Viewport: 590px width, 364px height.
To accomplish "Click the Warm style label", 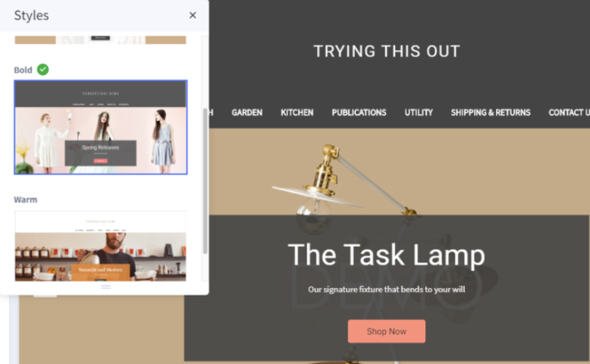I will pos(26,199).
